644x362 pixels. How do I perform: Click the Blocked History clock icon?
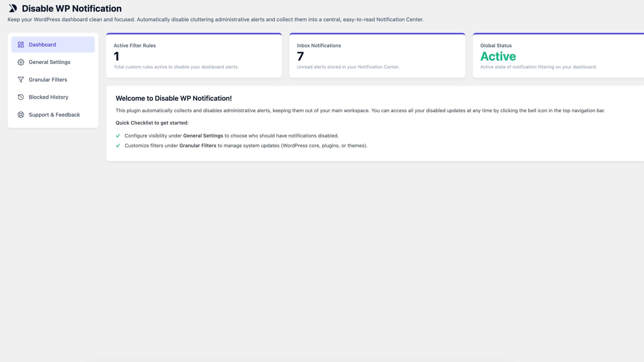pyautogui.click(x=21, y=97)
